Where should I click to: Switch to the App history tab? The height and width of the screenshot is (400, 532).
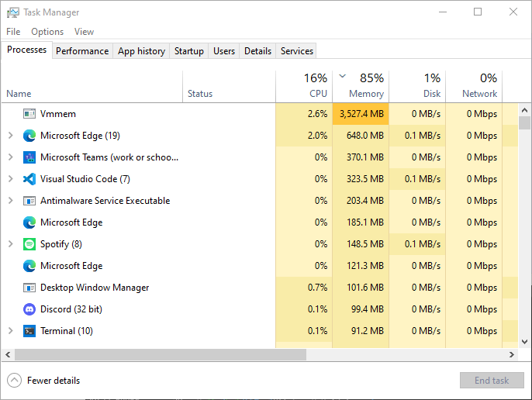pos(141,51)
